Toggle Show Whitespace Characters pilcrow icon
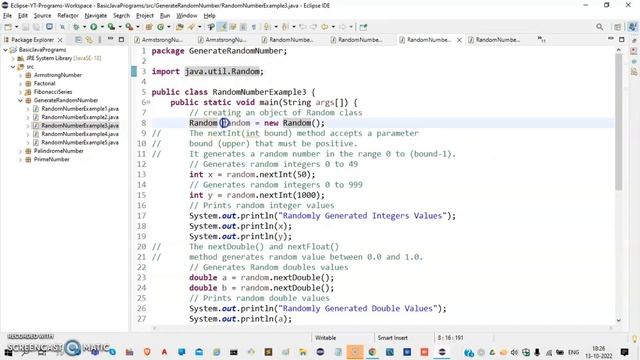640x360 pixels. coord(254,27)
